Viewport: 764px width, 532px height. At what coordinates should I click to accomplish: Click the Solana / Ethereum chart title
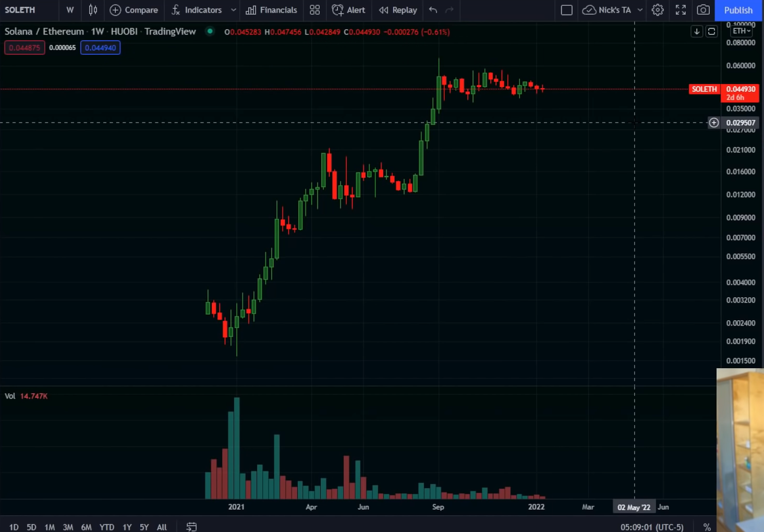click(x=100, y=31)
